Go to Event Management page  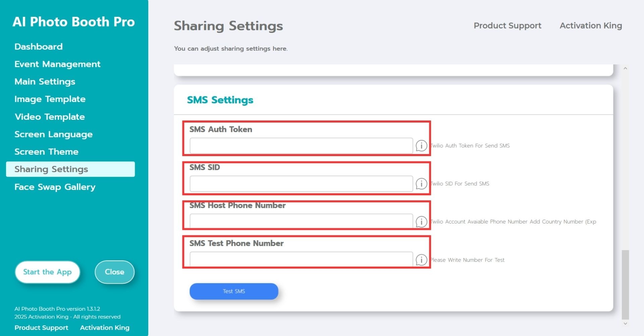(x=57, y=64)
